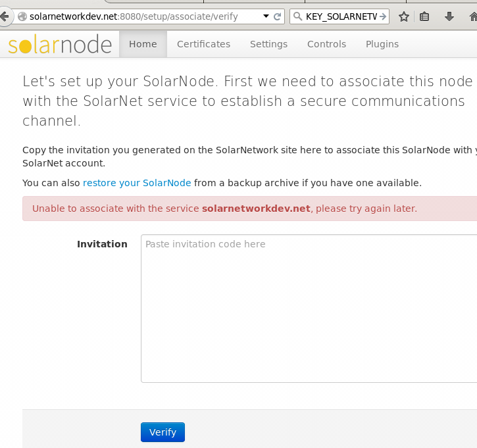The image size is (477, 448).
Task: Click the search magnifier icon
Action: pos(297,16)
